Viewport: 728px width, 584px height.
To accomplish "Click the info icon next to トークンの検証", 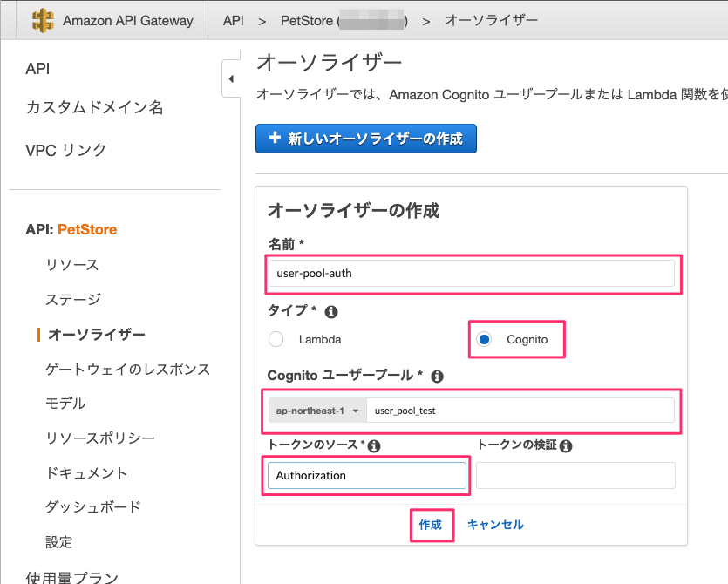I will 566,446.
